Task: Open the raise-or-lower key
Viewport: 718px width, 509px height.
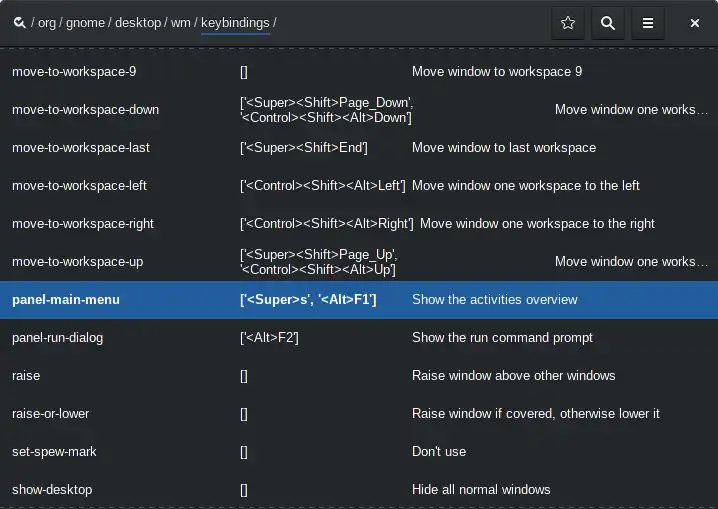Action: click(x=359, y=414)
